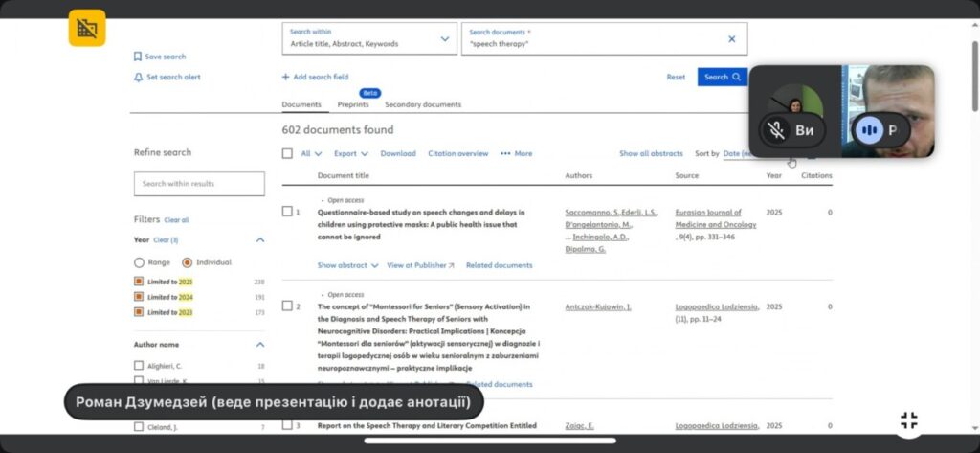The image size is (980, 453).
Task: Collapse the Author name filter section
Action: 259,345
